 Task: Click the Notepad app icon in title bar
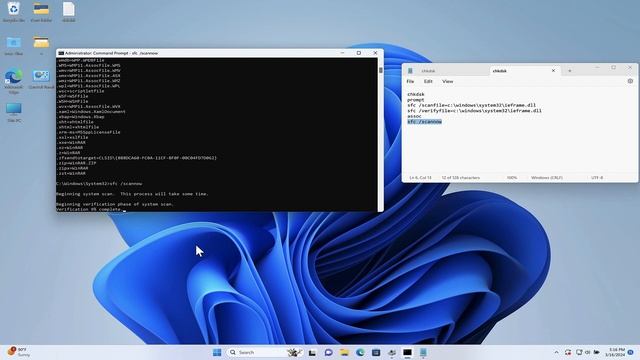(410, 71)
